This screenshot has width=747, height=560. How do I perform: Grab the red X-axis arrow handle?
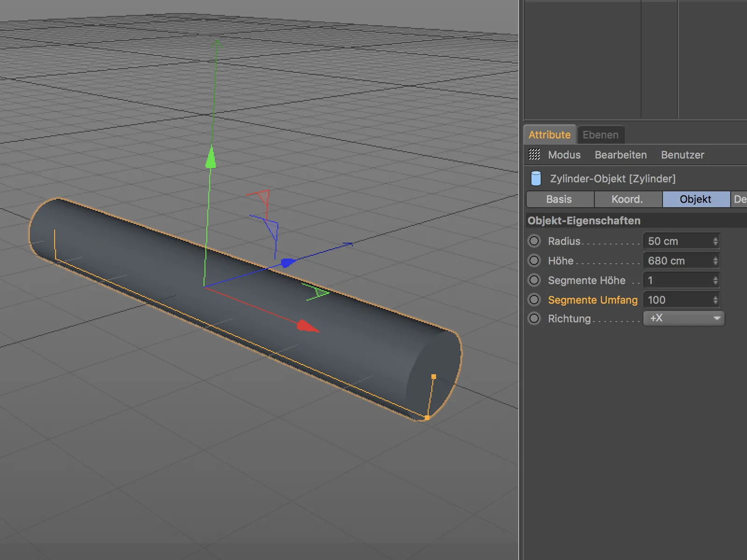308,326
